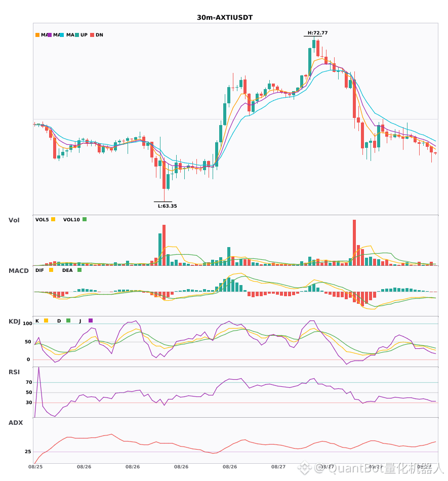Click the VOL10 legend text
Screen dimensions: 448x481
coord(71,220)
